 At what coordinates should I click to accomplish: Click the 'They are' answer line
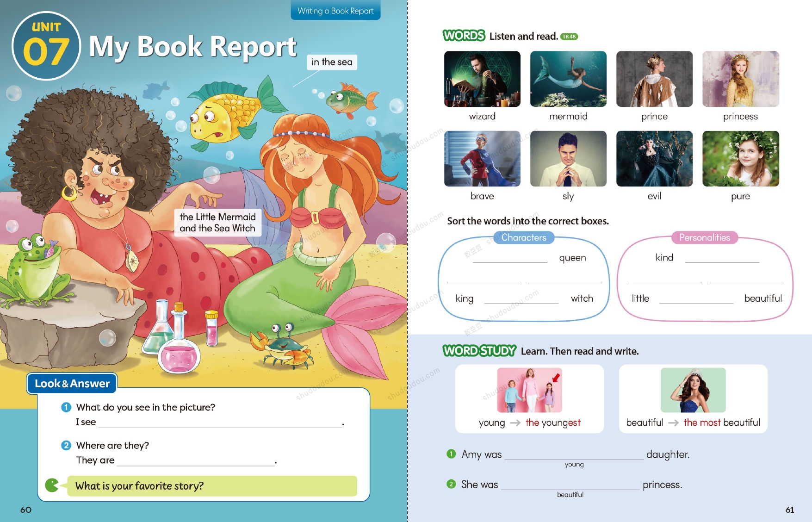point(196,460)
